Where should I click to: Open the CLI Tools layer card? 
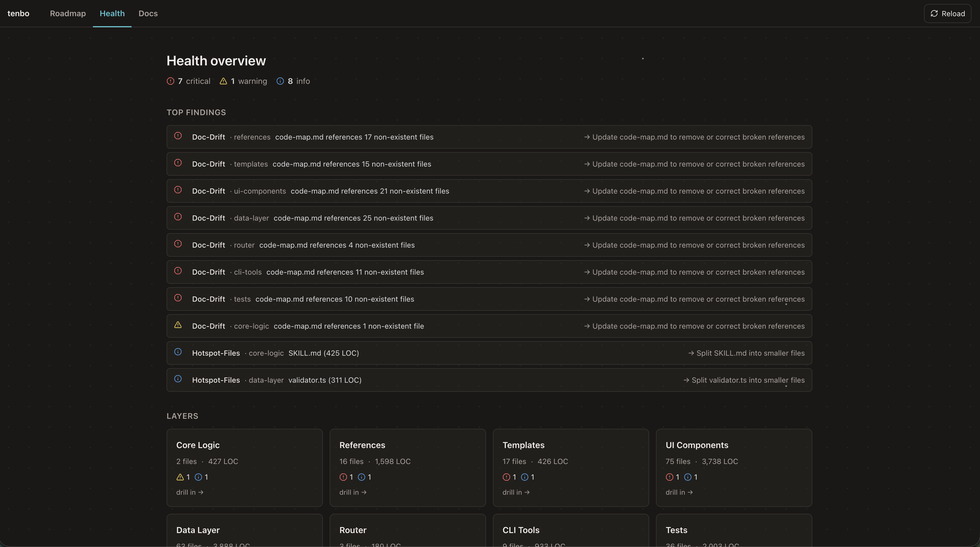pos(571,531)
